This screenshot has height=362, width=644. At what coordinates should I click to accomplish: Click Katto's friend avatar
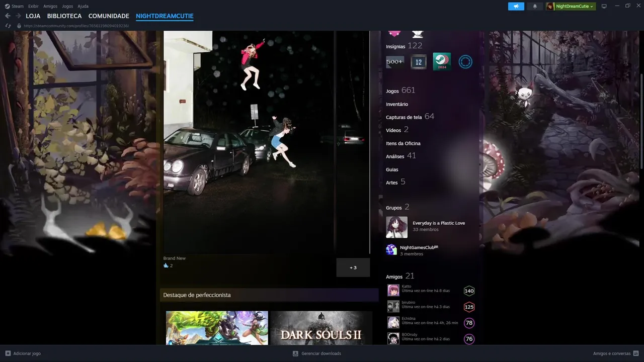pyautogui.click(x=393, y=291)
